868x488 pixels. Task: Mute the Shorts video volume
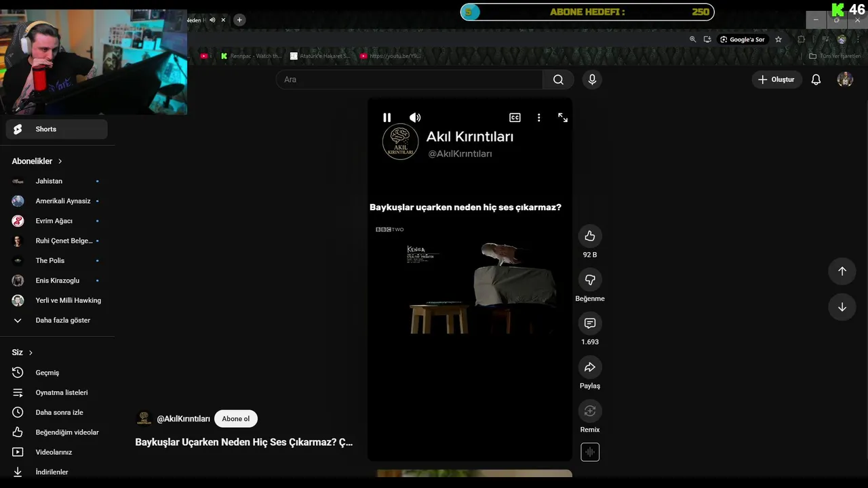click(x=415, y=117)
